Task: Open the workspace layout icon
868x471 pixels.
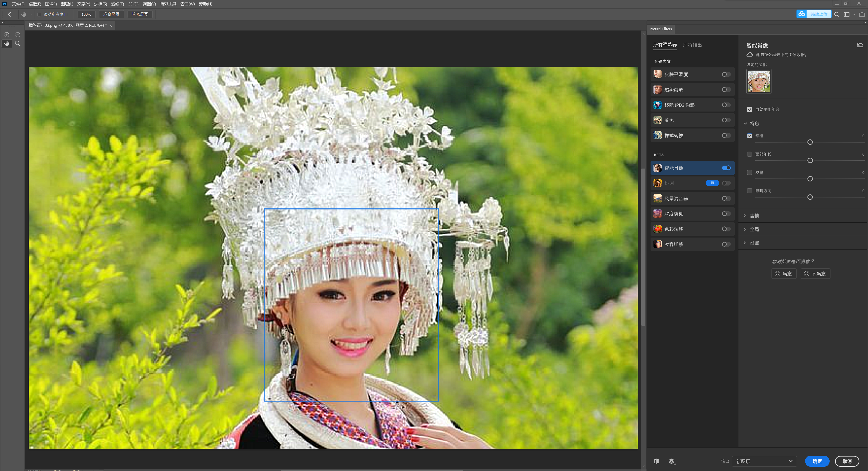Action: (847, 14)
